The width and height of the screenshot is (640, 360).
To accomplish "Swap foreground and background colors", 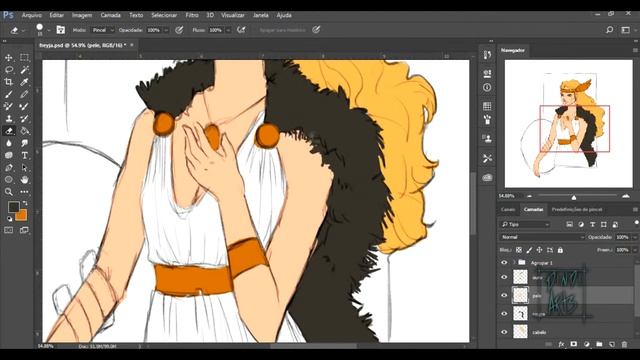I will point(25,203).
